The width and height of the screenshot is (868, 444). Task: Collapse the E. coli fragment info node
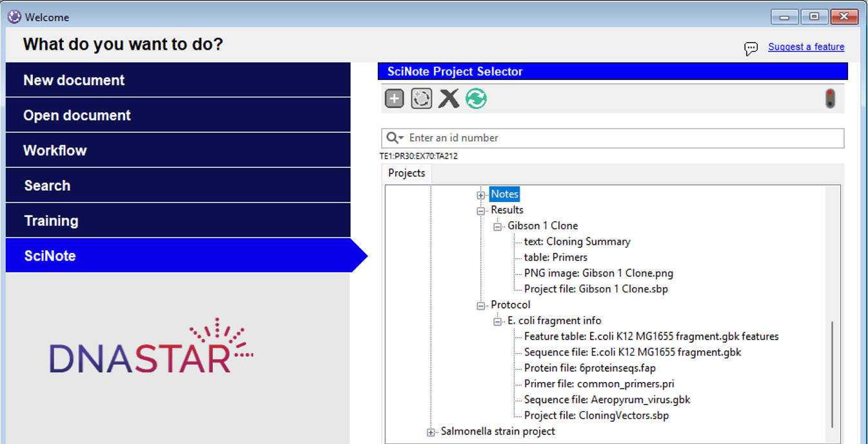click(497, 321)
